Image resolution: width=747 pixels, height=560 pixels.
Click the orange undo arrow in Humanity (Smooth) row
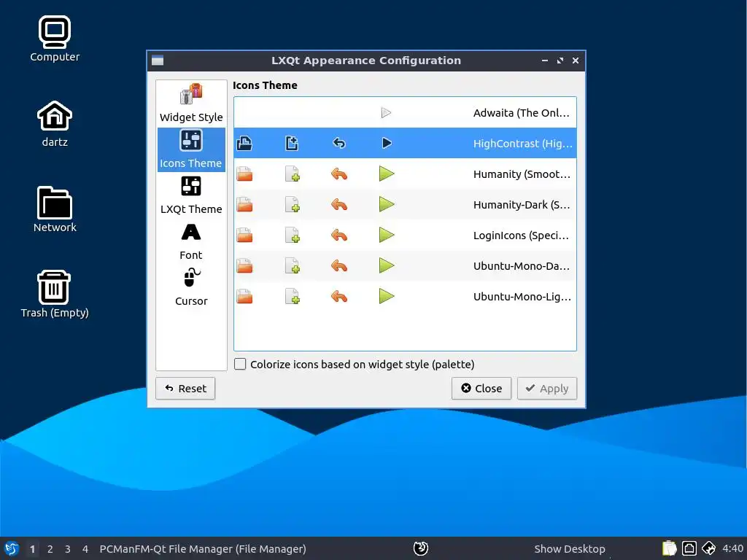pyautogui.click(x=338, y=174)
